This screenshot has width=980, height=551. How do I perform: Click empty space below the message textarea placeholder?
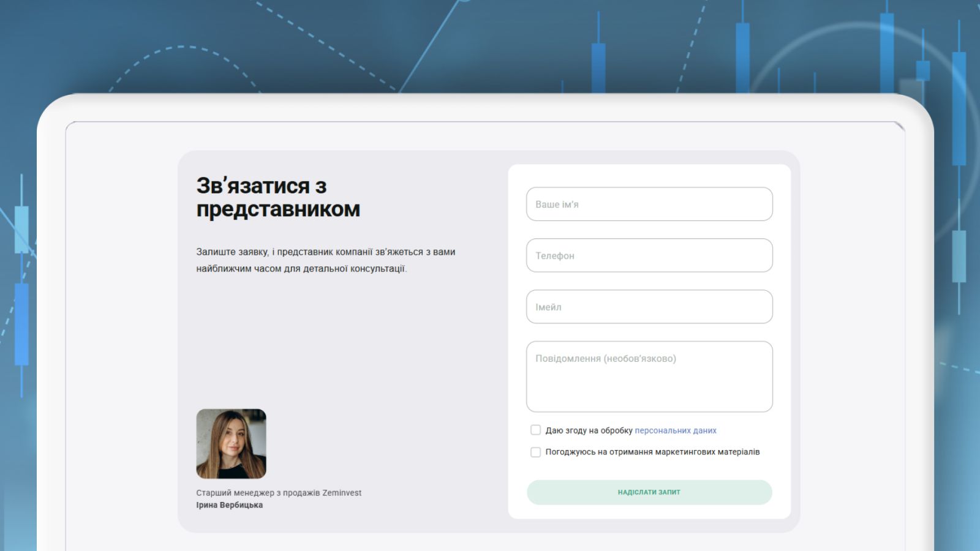tap(649, 392)
